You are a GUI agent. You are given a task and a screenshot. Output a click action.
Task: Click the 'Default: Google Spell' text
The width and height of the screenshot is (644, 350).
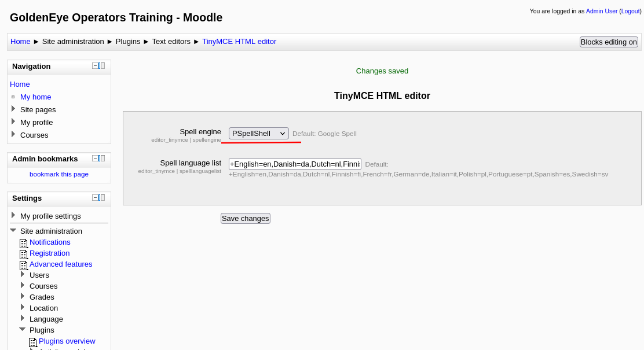[x=324, y=134]
